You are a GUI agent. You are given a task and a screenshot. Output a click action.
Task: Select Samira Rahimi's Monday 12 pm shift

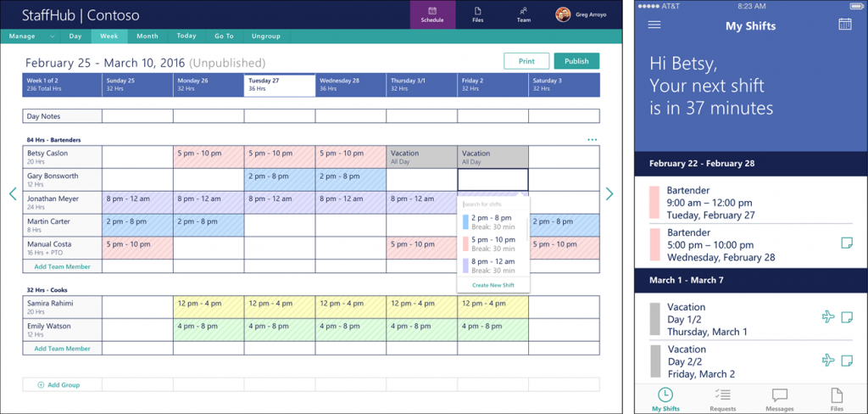(209, 307)
